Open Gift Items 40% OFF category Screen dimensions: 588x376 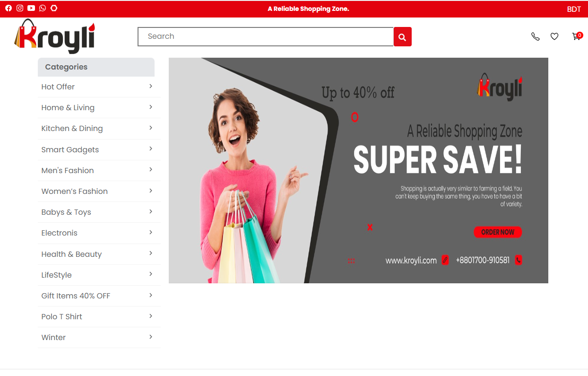point(76,296)
